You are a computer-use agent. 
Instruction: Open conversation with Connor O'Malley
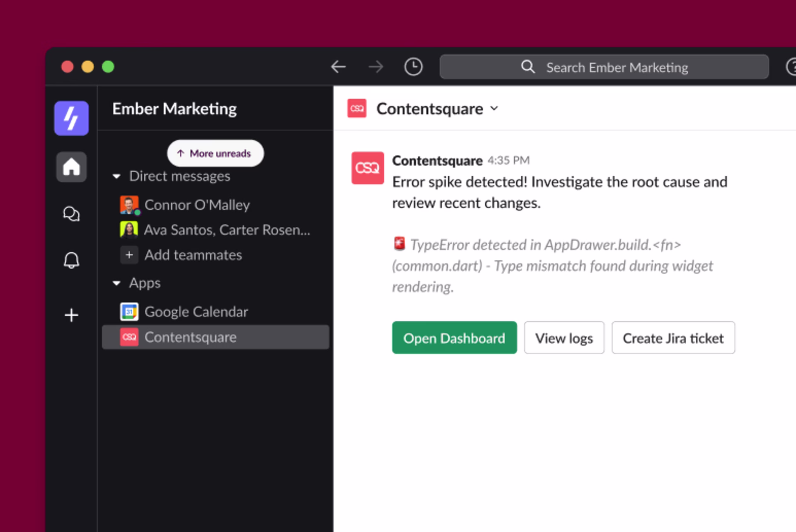(216, 205)
